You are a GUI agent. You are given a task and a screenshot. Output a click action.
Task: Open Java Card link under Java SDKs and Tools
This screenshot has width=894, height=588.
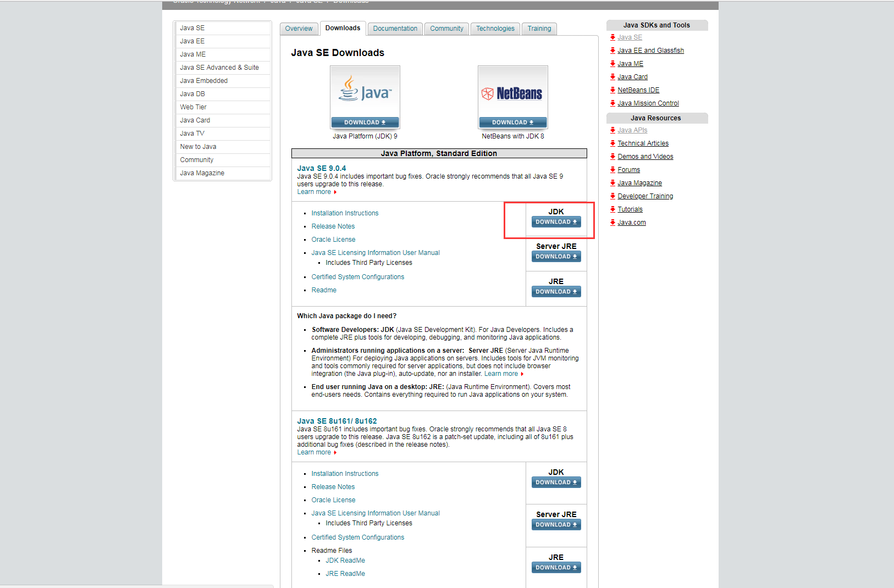pyautogui.click(x=632, y=77)
